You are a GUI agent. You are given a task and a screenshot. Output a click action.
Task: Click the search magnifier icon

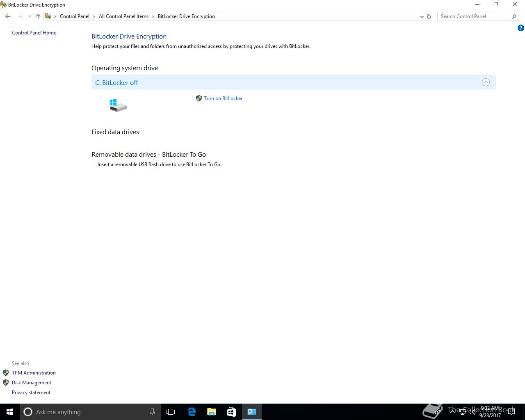514,16
